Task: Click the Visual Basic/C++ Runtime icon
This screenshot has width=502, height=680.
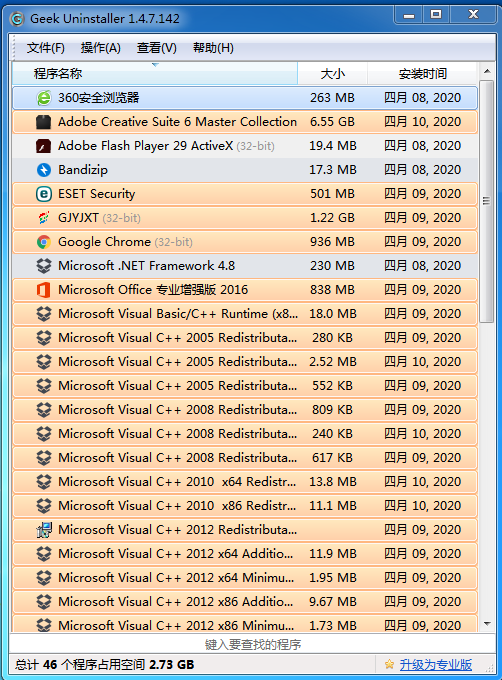Action: 44,314
